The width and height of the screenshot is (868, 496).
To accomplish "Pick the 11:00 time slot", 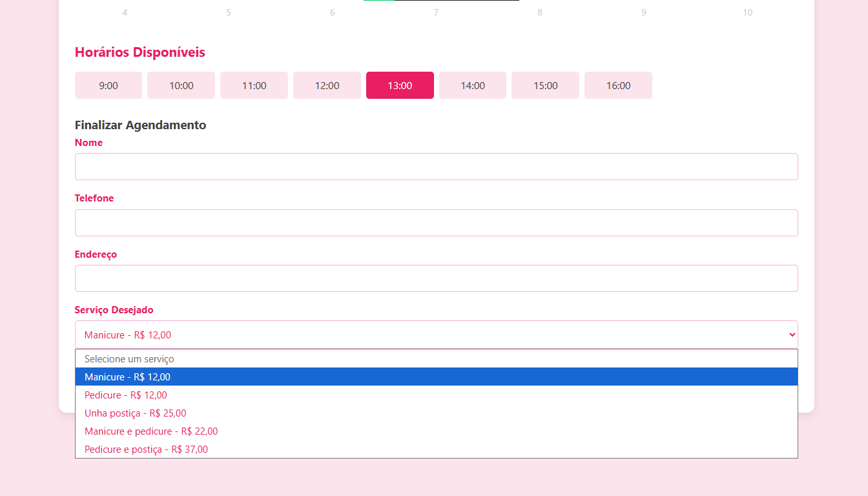I will pos(254,85).
